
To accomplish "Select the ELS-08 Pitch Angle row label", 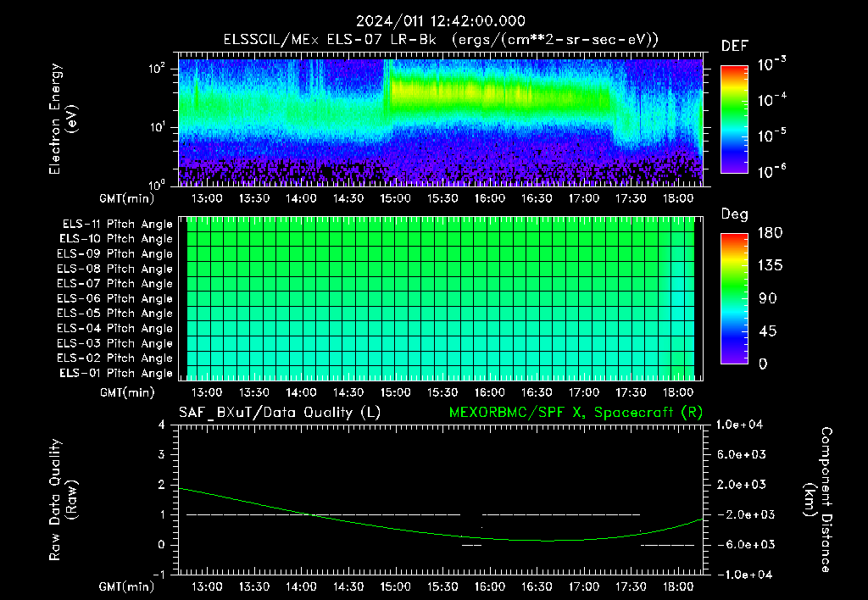I will 114,269.
